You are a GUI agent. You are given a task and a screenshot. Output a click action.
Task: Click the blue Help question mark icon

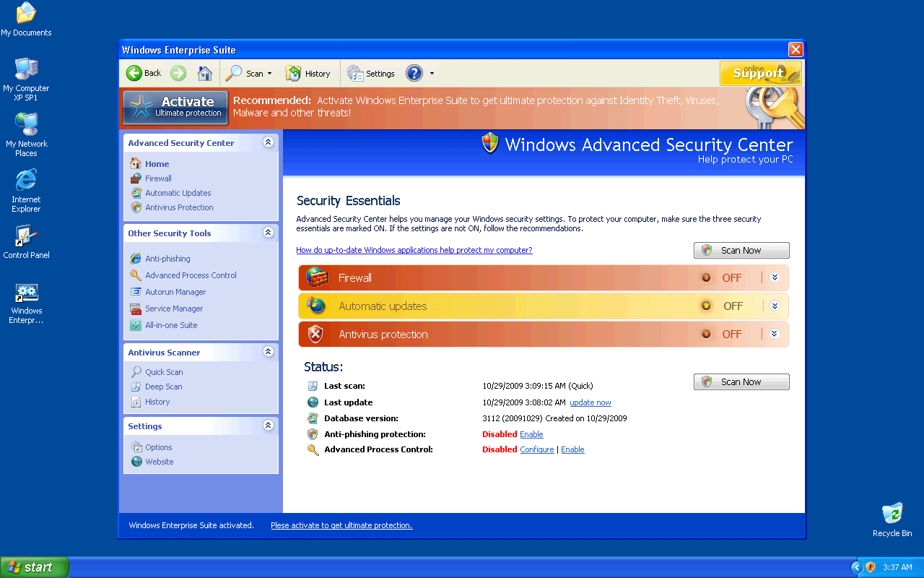click(x=414, y=73)
